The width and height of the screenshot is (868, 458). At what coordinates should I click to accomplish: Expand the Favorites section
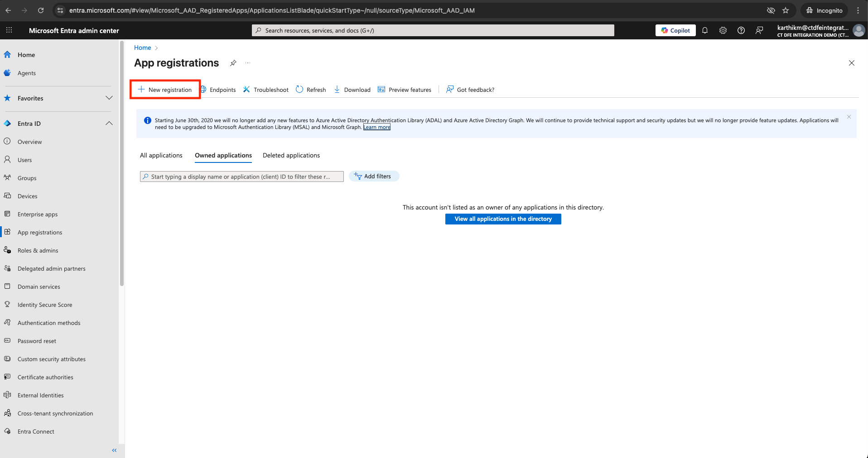click(x=109, y=98)
